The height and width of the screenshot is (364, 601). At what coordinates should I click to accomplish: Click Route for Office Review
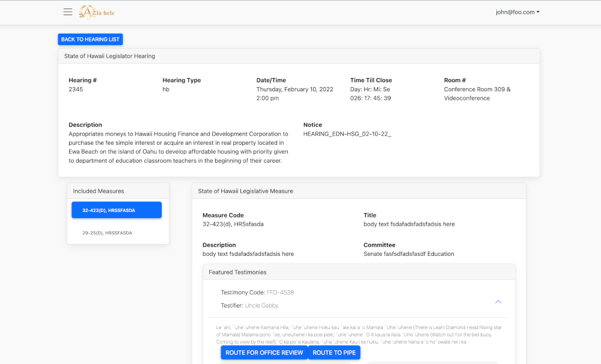[264, 353]
